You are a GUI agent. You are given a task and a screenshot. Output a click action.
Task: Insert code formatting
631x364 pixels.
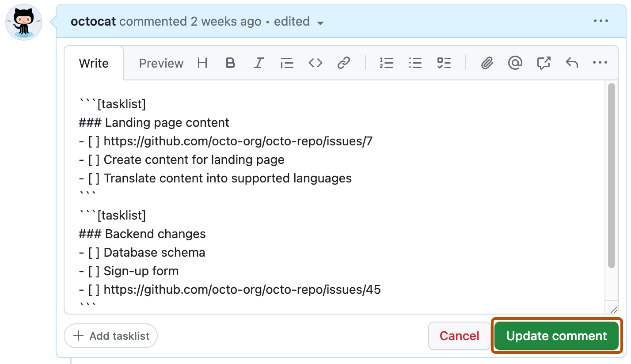[315, 63]
